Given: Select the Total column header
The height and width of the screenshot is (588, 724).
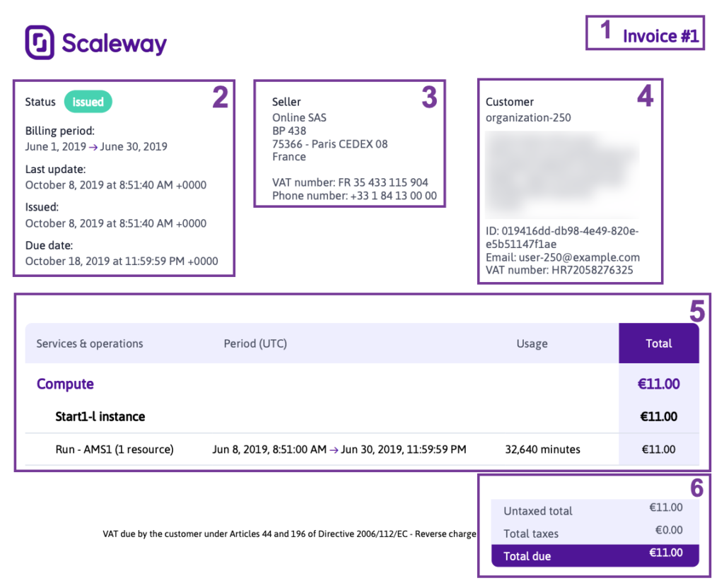Looking at the screenshot, I should 658,343.
